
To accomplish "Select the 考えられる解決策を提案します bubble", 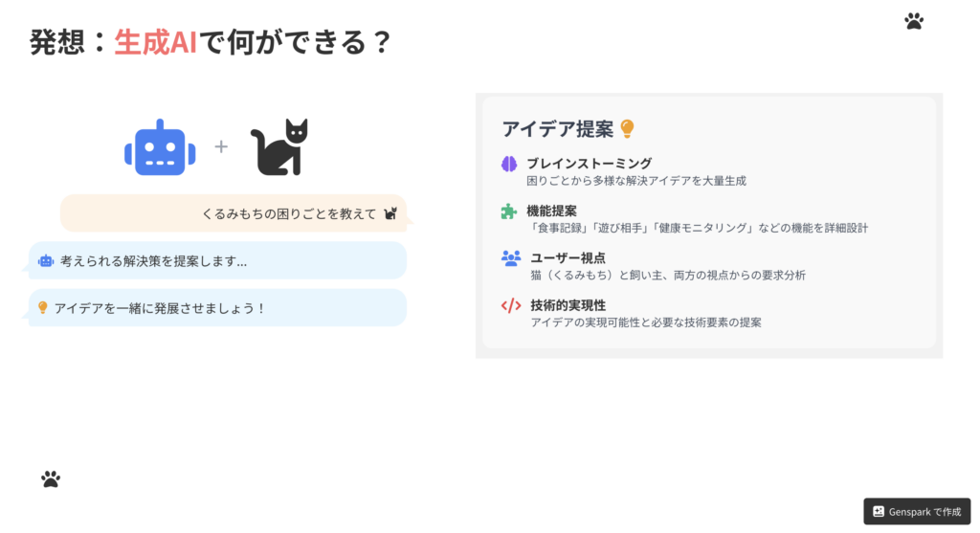I will tap(217, 260).
